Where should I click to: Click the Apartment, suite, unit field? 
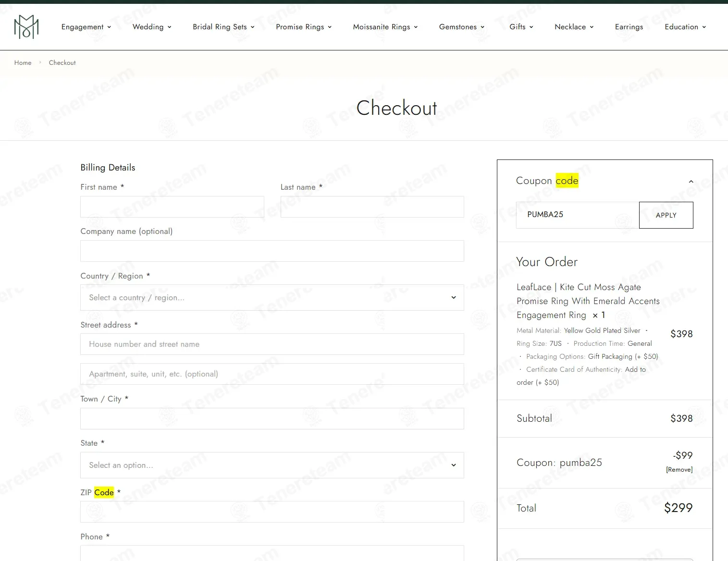pos(272,374)
